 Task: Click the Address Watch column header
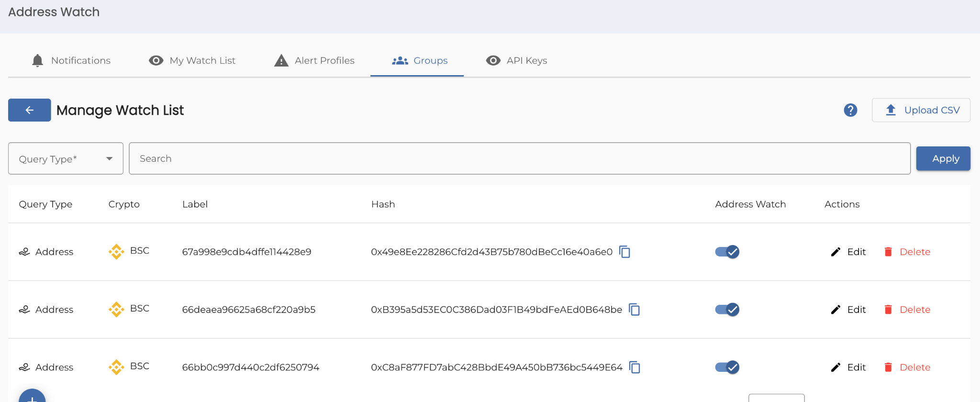coord(750,204)
